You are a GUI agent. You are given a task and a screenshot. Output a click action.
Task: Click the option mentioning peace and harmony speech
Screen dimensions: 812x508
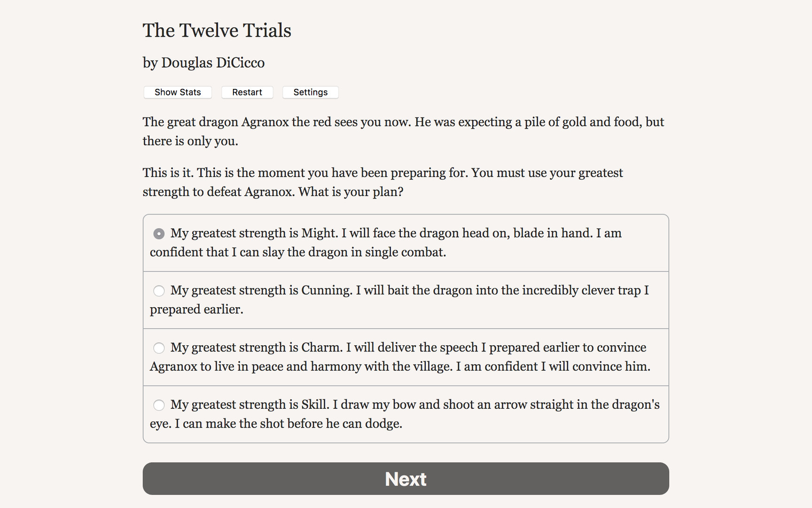[408, 347]
